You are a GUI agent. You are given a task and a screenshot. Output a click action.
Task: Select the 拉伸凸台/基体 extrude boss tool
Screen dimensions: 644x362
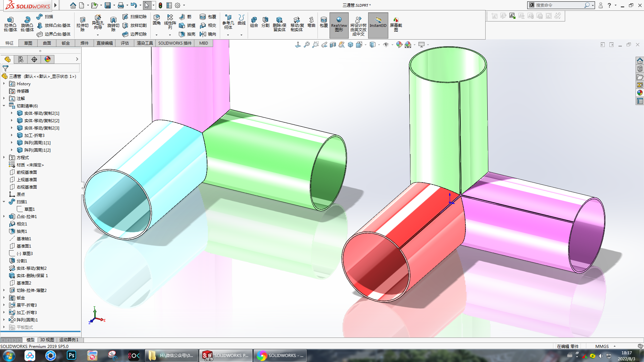[x=10, y=24]
